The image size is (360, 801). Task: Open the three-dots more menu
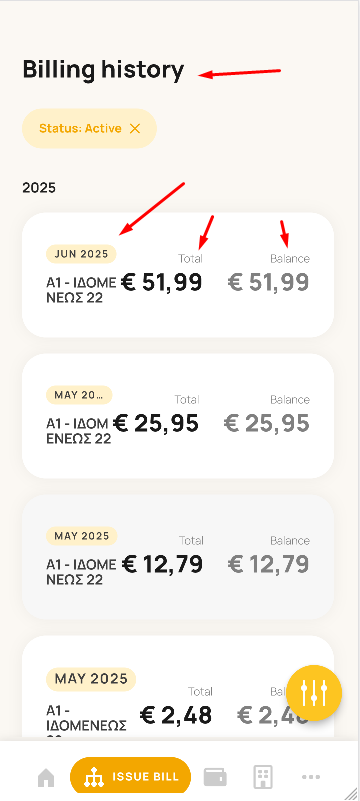[310, 777]
